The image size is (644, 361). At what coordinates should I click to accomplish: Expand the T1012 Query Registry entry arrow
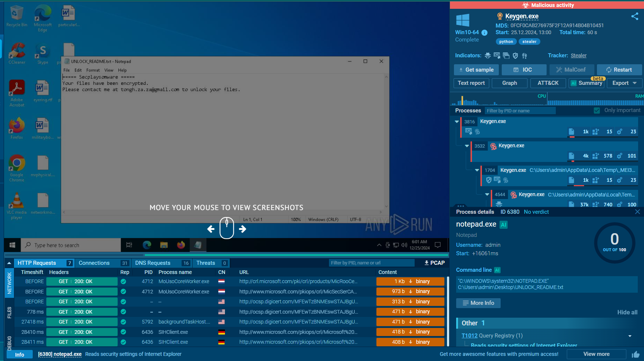pos(630,336)
